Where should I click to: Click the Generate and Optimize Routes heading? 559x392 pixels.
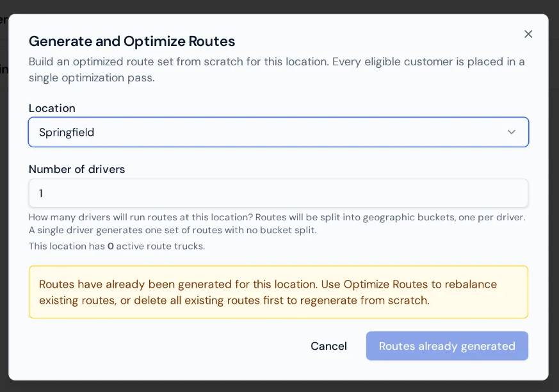click(x=132, y=42)
